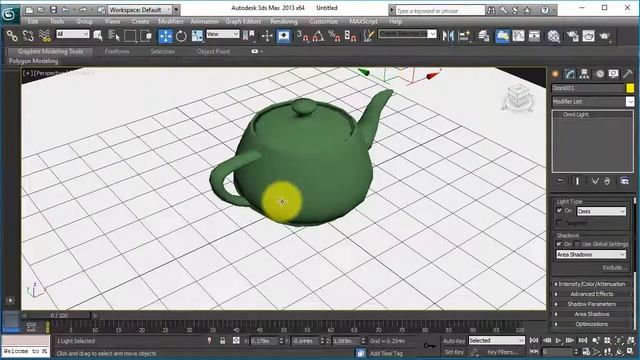The width and height of the screenshot is (640, 360).
Task: Toggle the Selection Lock icon in status bar
Action: click(x=222, y=340)
